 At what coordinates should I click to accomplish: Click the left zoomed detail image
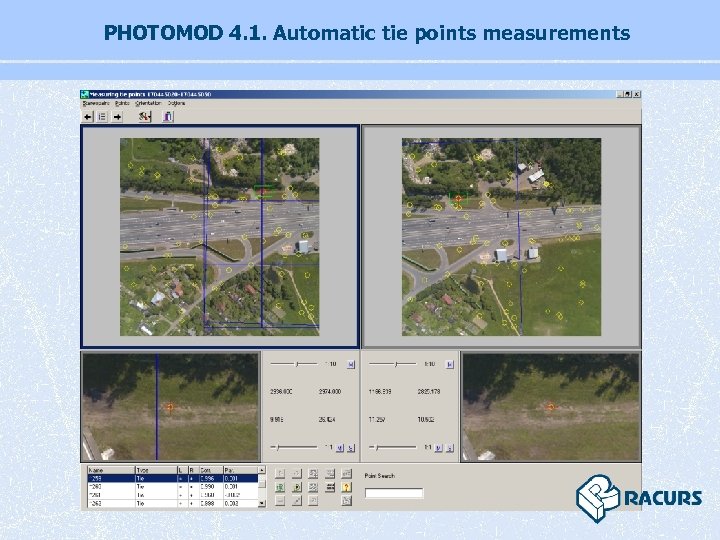tap(170, 407)
